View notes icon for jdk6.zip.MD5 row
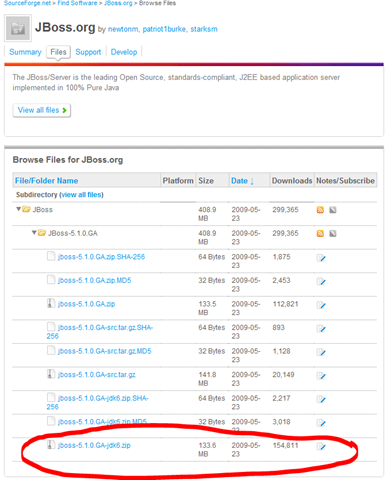 tap(321, 423)
